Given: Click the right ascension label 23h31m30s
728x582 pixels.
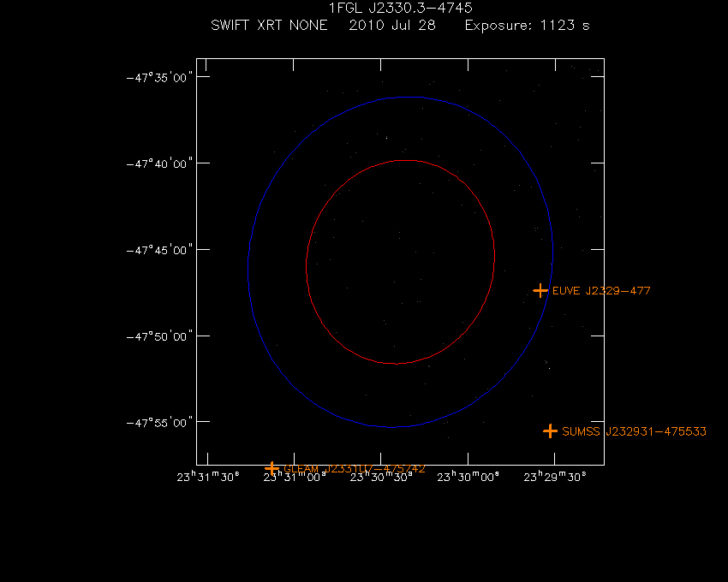Looking at the screenshot, I should point(208,477).
